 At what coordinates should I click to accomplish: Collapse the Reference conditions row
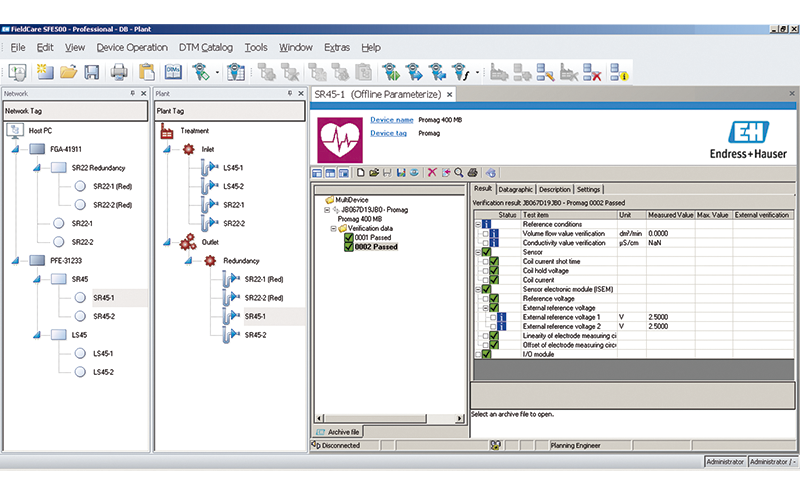[x=478, y=225]
